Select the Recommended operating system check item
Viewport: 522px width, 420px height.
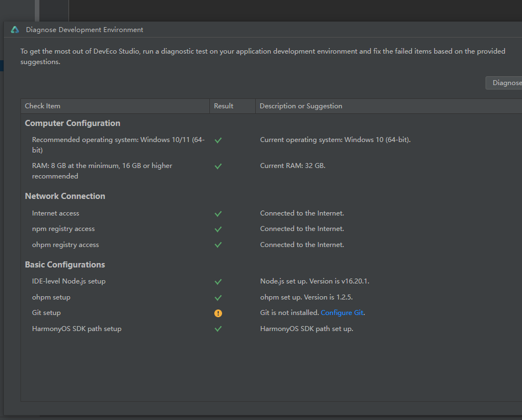[118, 145]
